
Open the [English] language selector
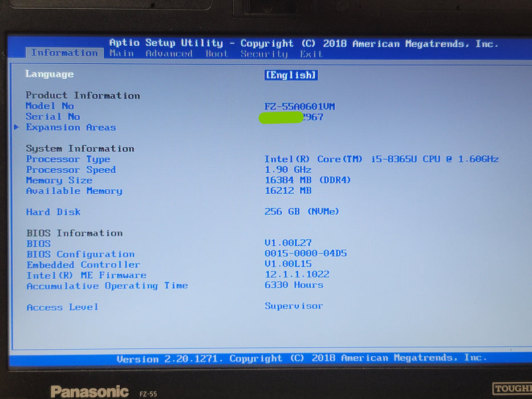coord(291,75)
